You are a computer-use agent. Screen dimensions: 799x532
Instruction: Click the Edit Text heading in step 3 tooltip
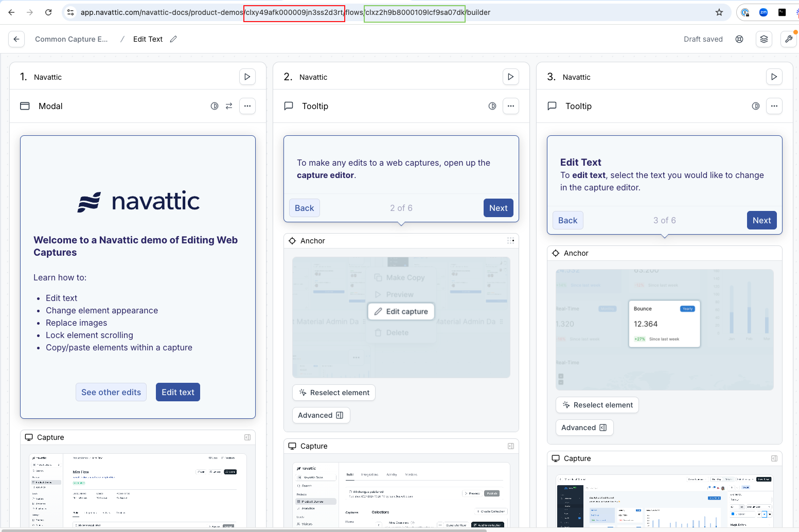click(x=581, y=162)
